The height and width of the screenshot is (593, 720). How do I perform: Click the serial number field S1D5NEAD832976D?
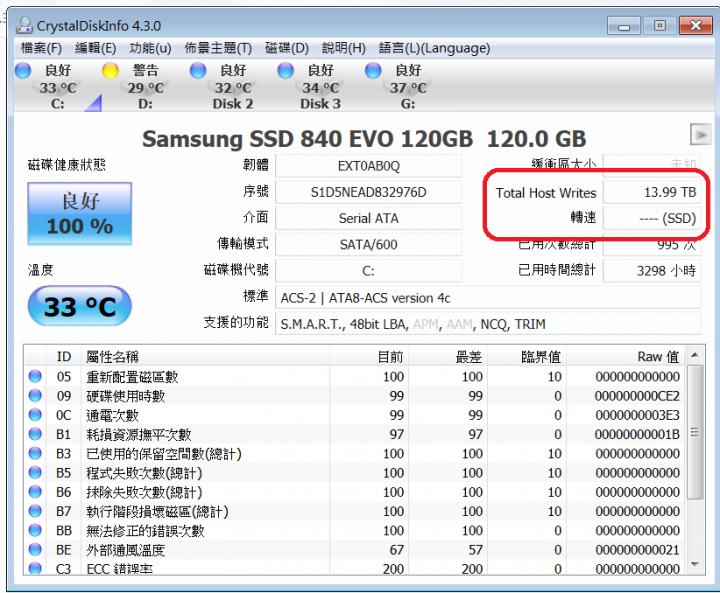point(369,192)
